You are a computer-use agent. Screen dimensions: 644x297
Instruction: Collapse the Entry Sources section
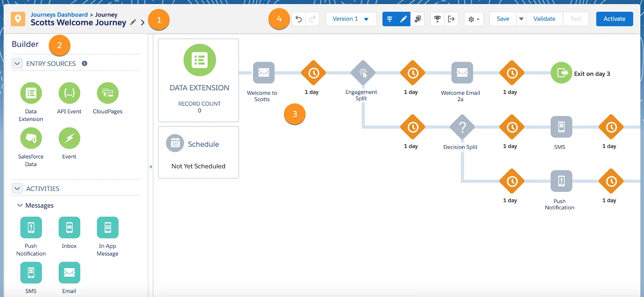[x=17, y=64]
